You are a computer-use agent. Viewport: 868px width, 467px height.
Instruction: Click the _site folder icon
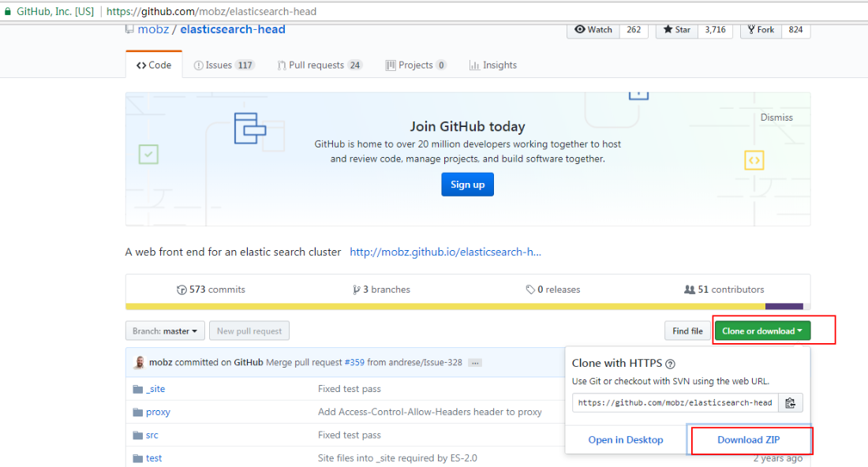(x=138, y=390)
